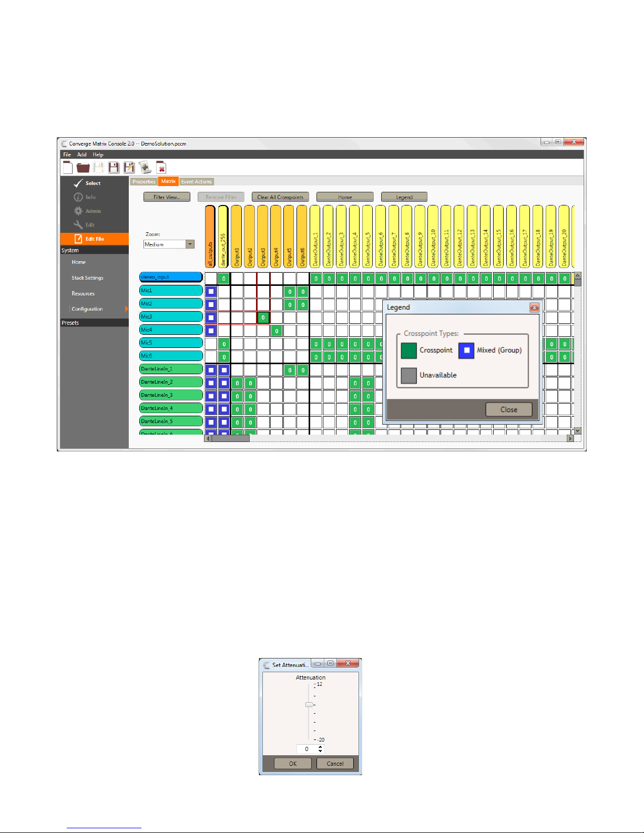Toggle the Mic3 to Output3 crosspoint
Viewport: 644px width, 833px height.
(263, 317)
